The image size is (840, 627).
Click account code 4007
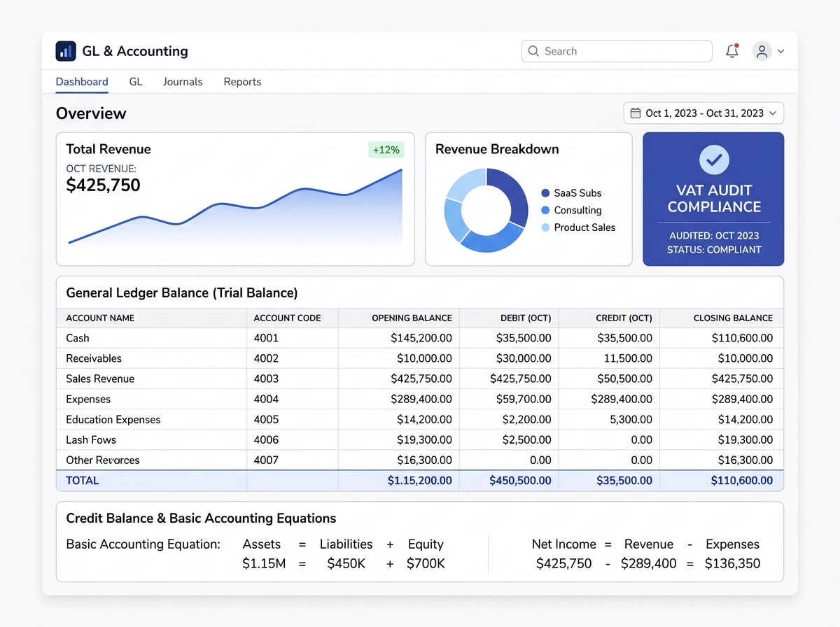(x=266, y=460)
